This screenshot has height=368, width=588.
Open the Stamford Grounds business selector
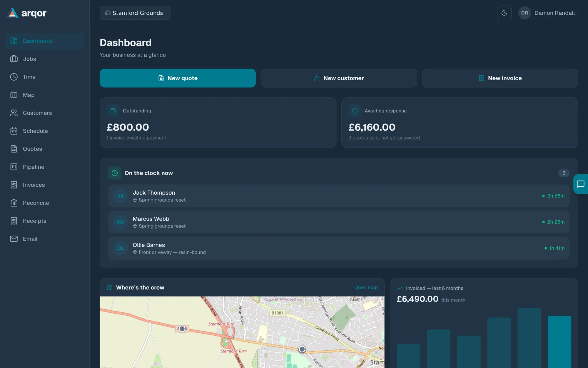(135, 13)
